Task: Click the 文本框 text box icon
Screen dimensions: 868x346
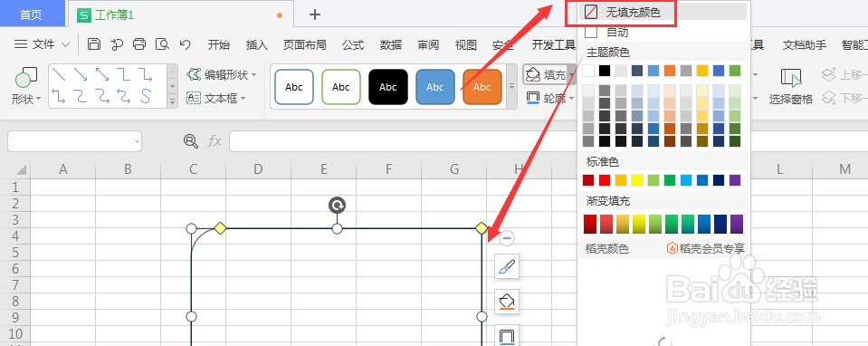Action: click(x=194, y=98)
